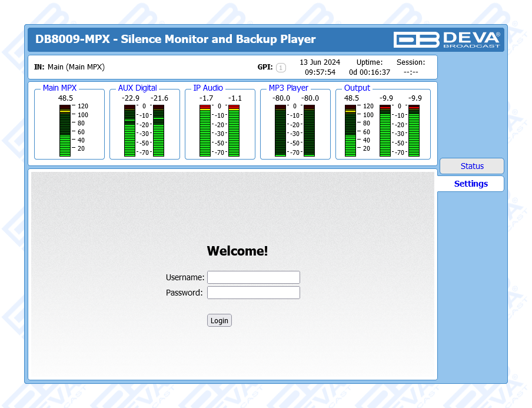Click the IN Main (Main MPX) source label
532x408 pixels.
(x=69, y=67)
